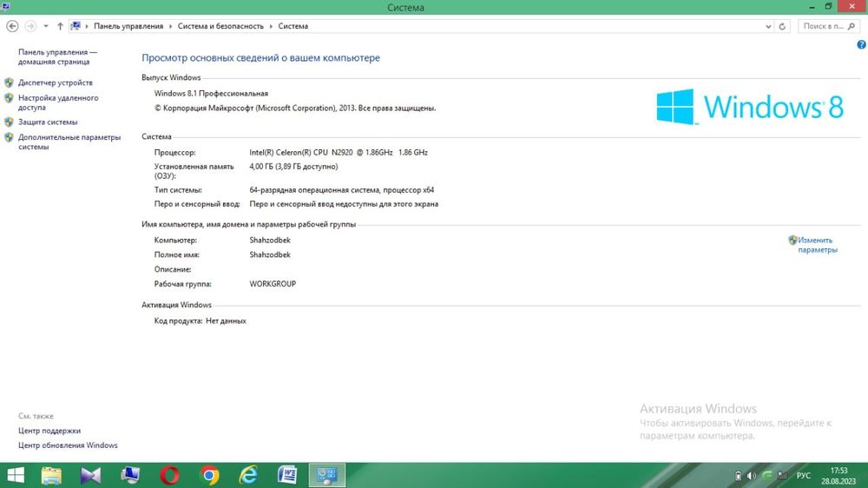The height and width of the screenshot is (488, 868).
Task: Switch input language via РУС indicator
Action: tap(803, 476)
